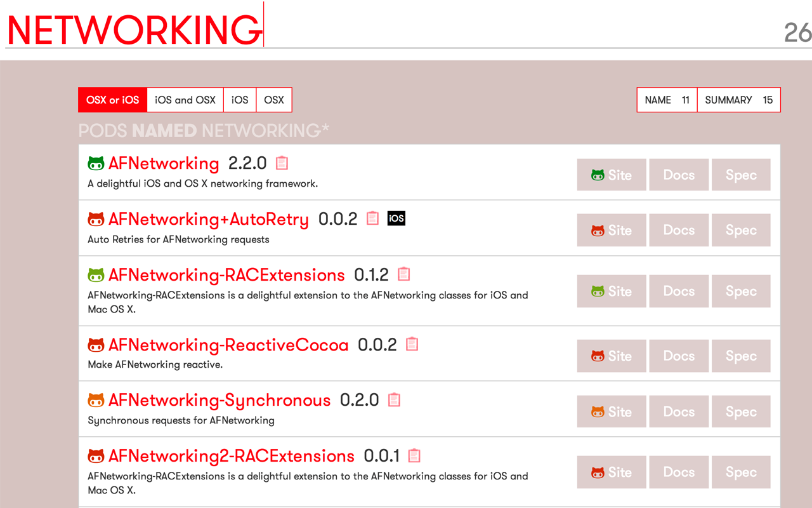
Task: Copy clipboard icon next to AFNetworking2-RACExtensions 0.0.1
Action: click(414, 455)
